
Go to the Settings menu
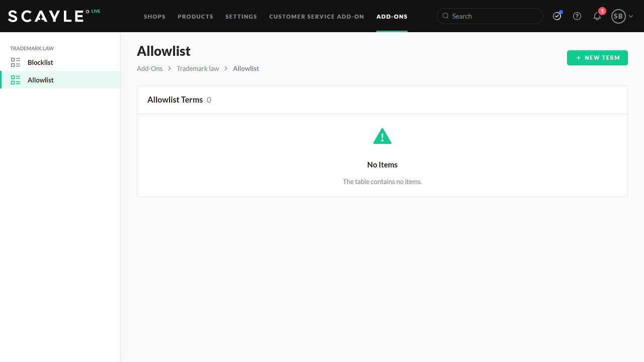click(241, 17)
